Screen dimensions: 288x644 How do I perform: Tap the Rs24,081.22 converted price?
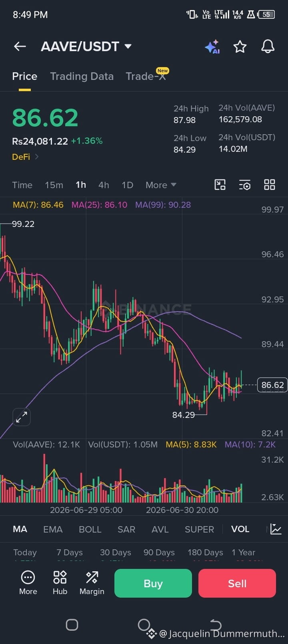(40, 141)
